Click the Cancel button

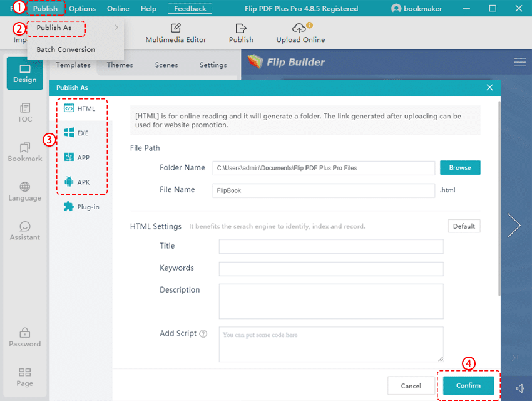(x=411, y=386)
